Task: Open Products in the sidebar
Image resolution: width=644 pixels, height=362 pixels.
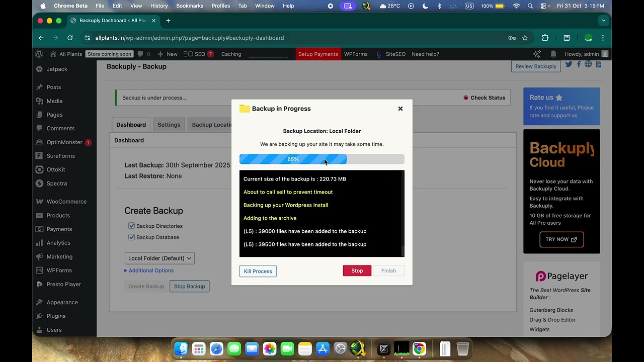Action: click(x=58, y=215)
